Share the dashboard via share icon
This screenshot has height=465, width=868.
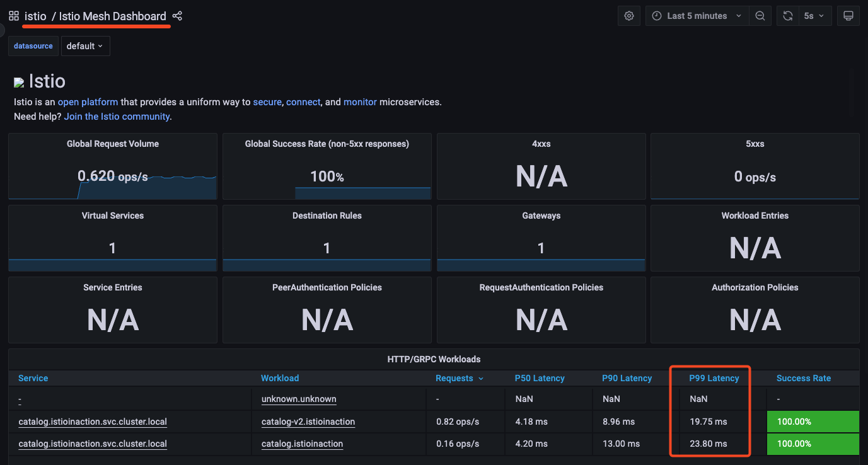[x=177, y=16]
